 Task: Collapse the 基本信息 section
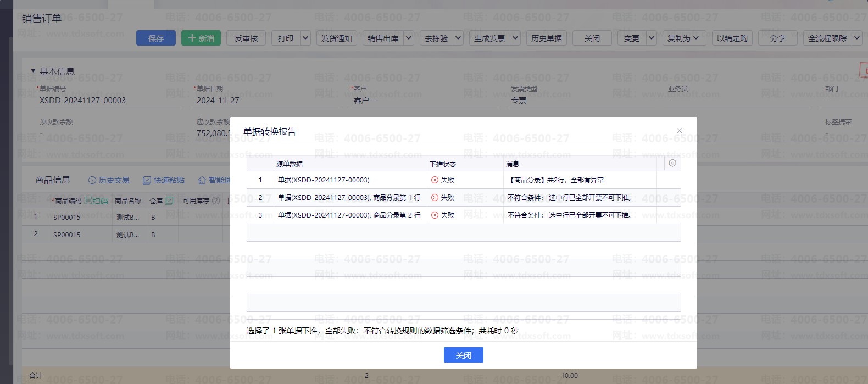[x=33, y=71]
